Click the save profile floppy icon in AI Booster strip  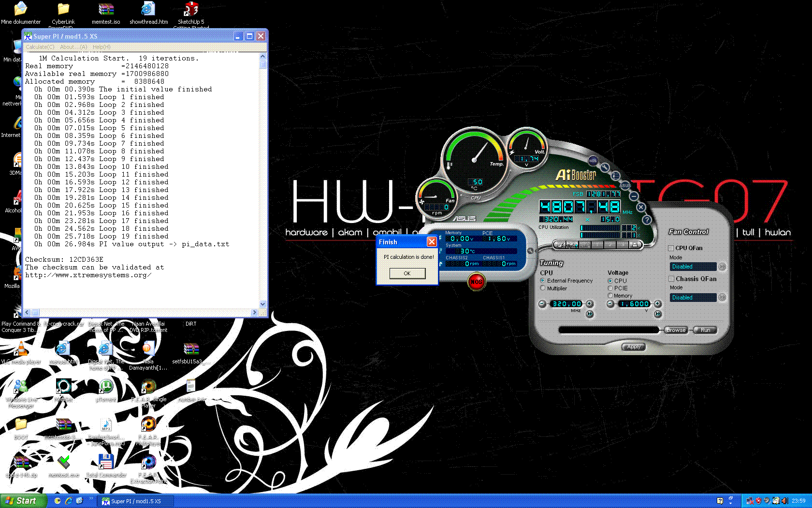(635, 245)
